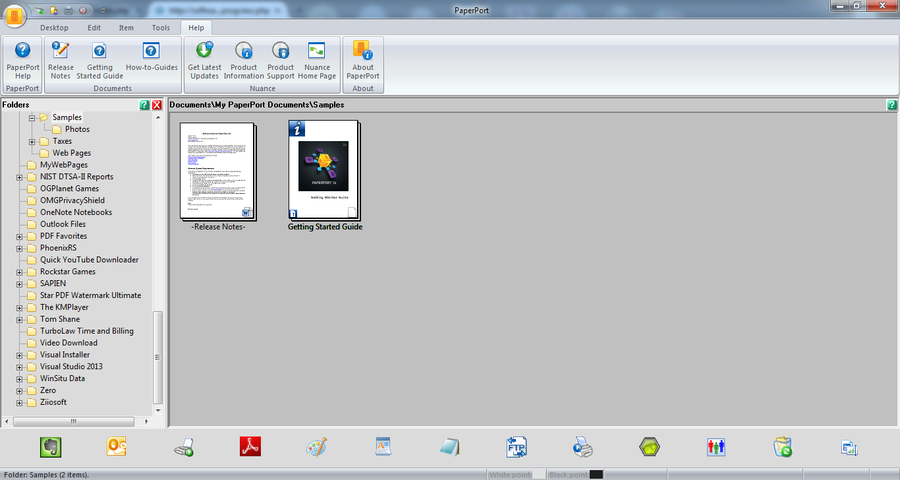Select the OneNote Notebooks folder
Screen dimensions: 900x480
tap(76, 212)
